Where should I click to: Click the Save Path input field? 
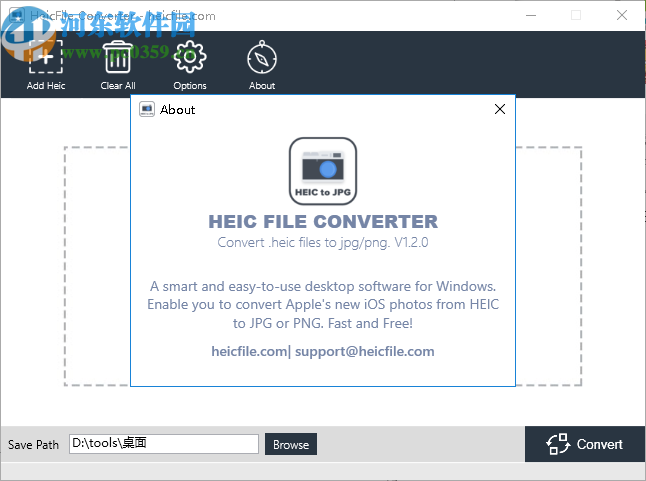(x=164, y=444)
